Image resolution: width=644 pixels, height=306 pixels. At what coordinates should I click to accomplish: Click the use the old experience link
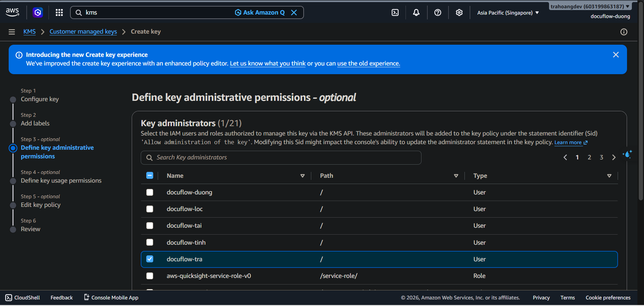(368, 63)
